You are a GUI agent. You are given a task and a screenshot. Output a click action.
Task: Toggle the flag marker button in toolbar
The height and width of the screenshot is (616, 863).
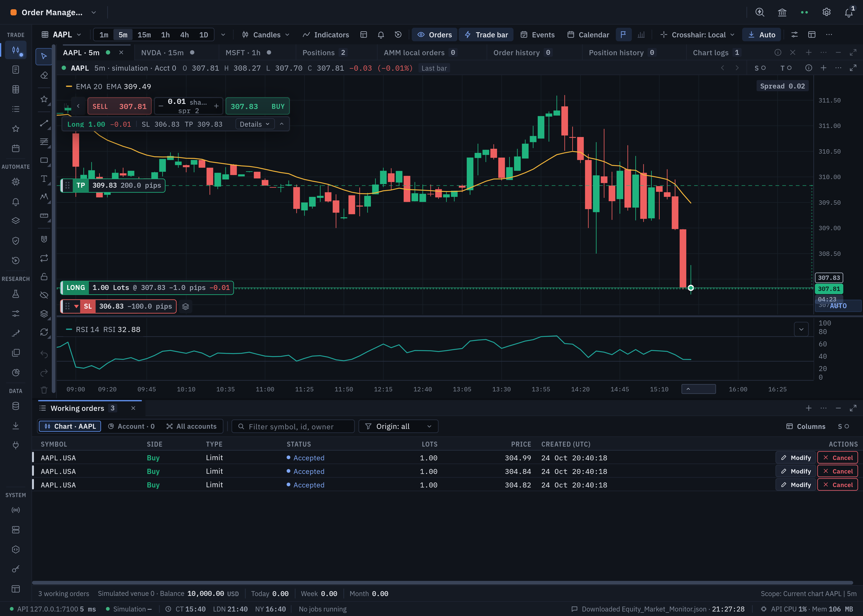click(623, 34)
